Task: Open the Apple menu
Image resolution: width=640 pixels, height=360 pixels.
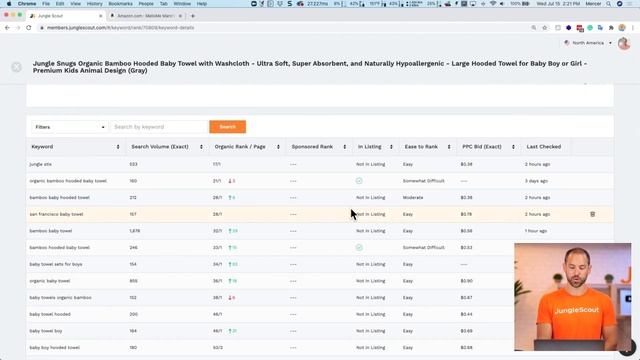Action: click(9, 4)
